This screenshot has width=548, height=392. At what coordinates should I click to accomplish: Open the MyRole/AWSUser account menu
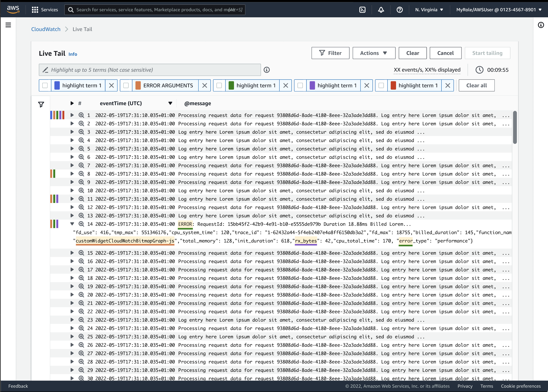(x=499, y=10)
